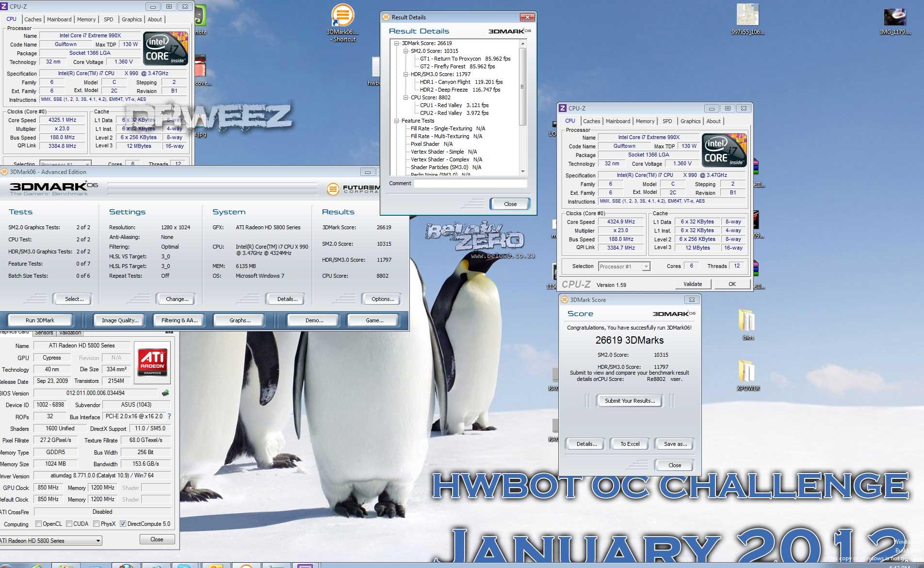Select 'Pixel Shader N/A' tree row
The height and width of the screenshot is (568, 924).
[431, 144]
